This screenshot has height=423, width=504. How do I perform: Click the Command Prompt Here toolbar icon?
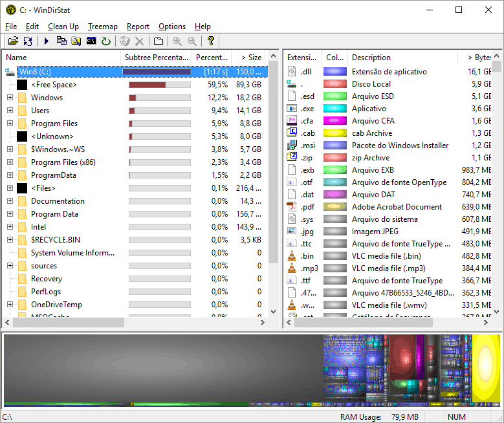[x=91, y=41]
